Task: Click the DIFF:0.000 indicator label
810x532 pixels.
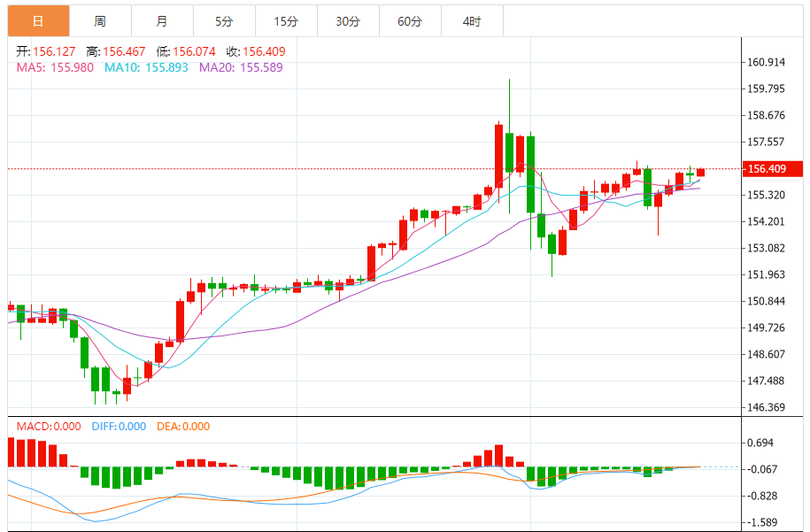Action: 119,427
